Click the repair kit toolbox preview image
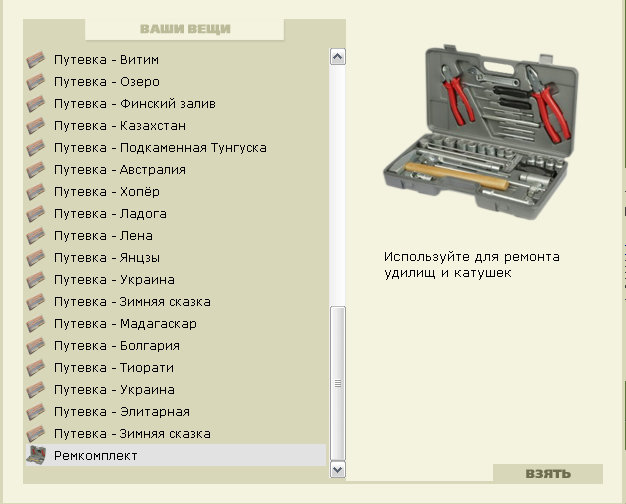The image size is (626, 504). (481, 132)
